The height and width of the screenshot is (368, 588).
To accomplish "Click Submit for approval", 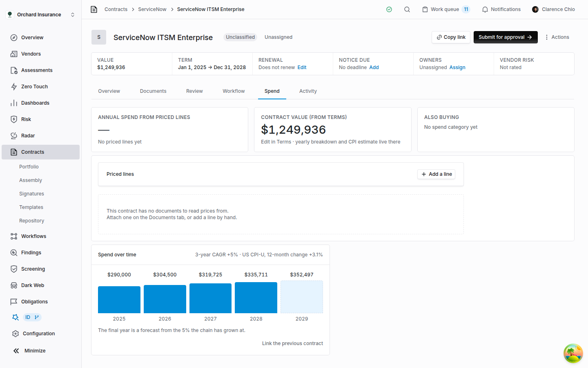I will (x=506, y=37).
